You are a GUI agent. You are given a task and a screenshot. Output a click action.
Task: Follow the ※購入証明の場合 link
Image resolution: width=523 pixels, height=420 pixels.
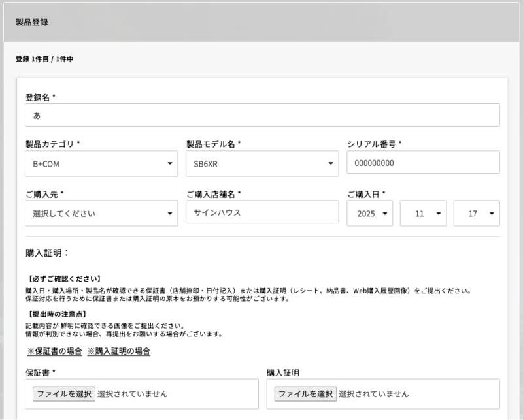119,351
